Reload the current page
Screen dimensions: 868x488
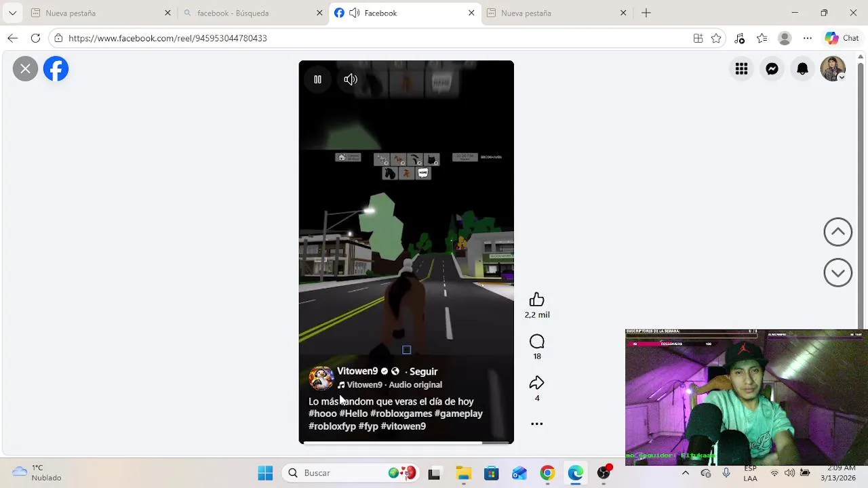tap(35, 38)
